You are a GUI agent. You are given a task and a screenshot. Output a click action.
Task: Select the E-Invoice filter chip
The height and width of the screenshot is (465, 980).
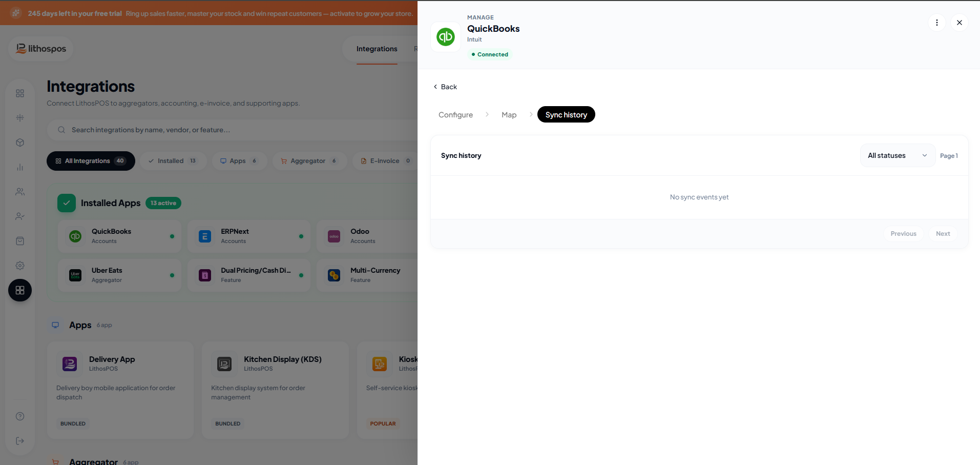pos(385,161)
